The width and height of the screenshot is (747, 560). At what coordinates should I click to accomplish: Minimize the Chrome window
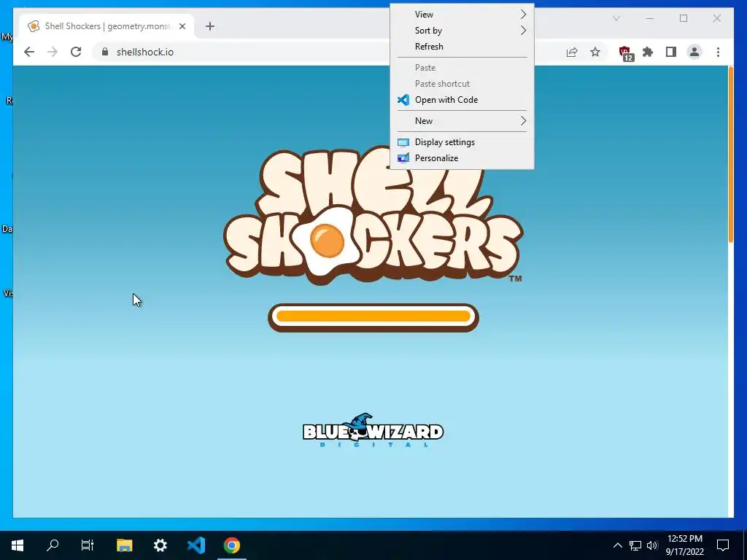pos(650,18)
